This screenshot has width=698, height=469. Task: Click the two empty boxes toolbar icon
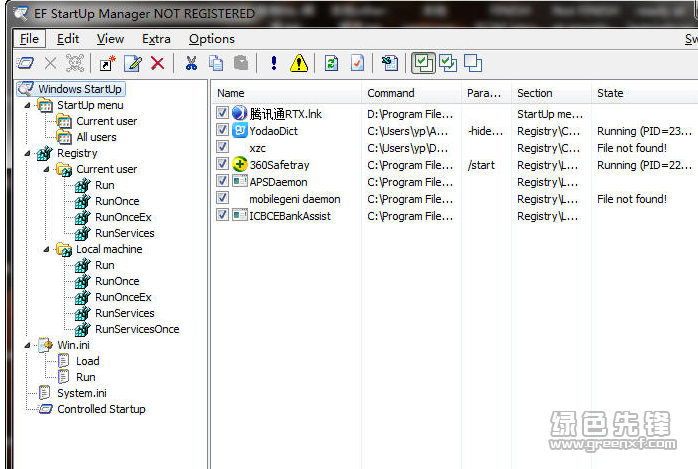[x=473, y=63]
